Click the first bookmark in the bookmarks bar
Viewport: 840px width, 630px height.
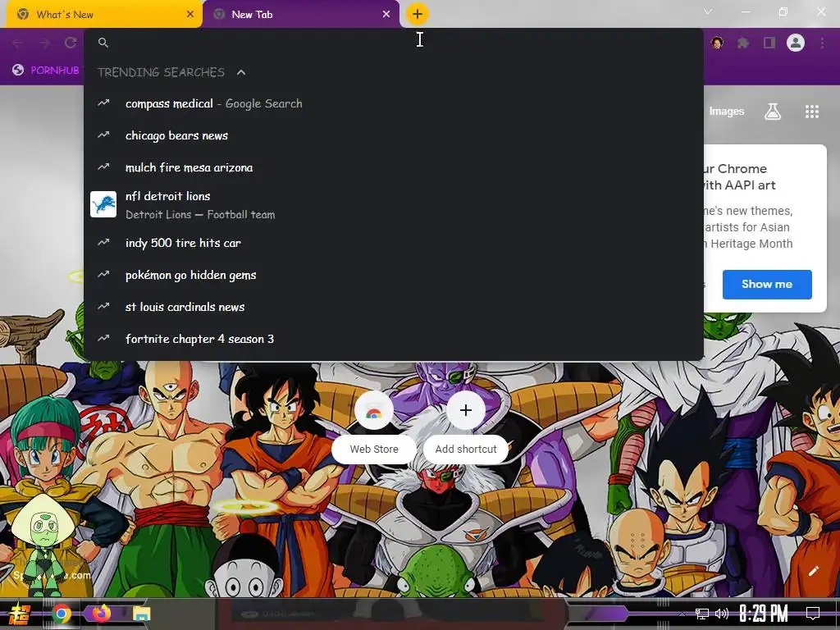[x=47, y=71]
